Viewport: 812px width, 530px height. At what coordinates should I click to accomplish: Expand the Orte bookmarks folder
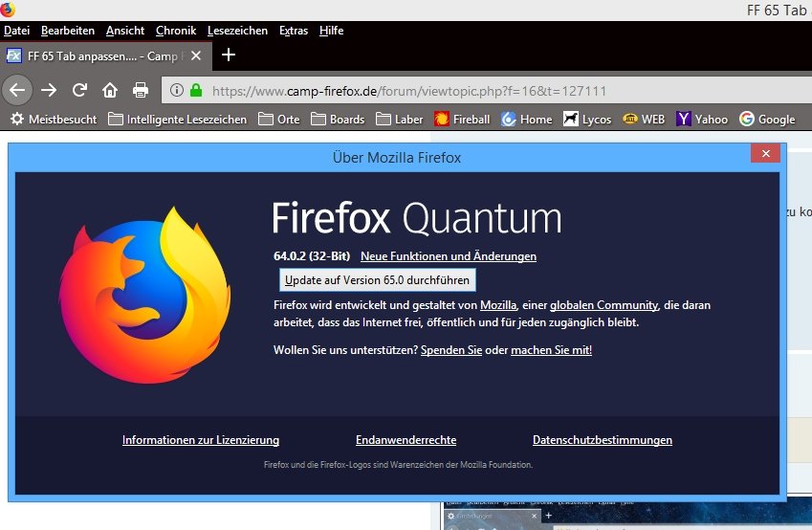tap(279, 120)
